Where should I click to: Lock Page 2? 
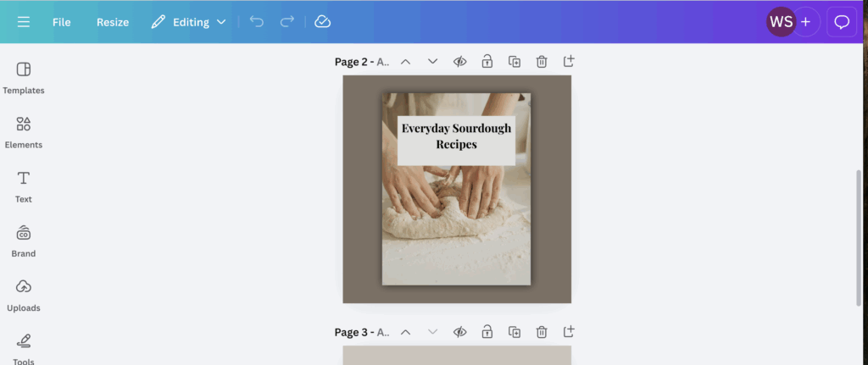(487, 61)
